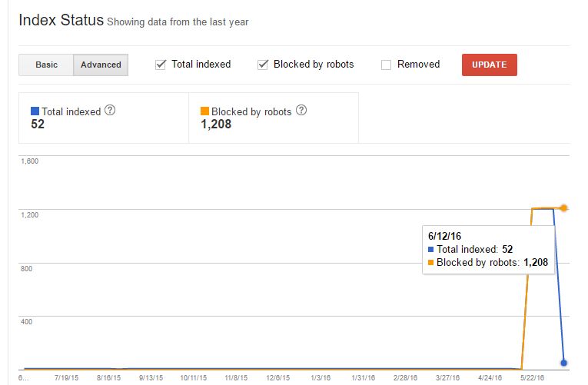Screen dimensions: 588x385
Task: Click the 4/24/16 axis date label
Action: pos(490,378)
